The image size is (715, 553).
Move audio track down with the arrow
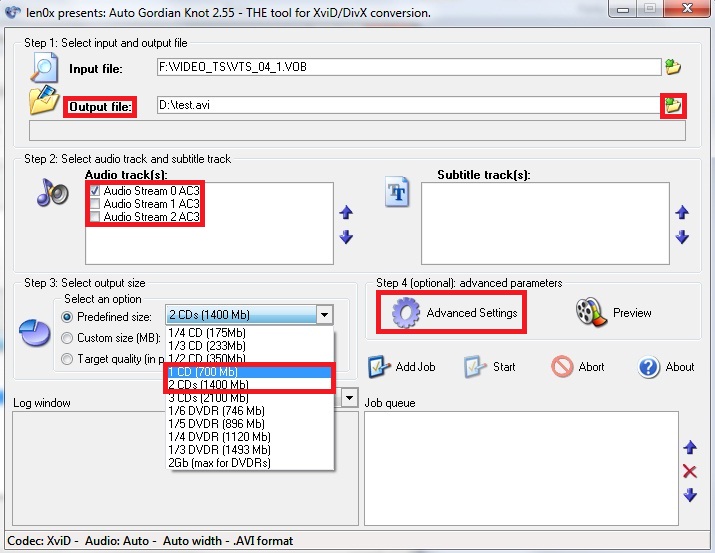pyautogui.click(x=346, y=237)
